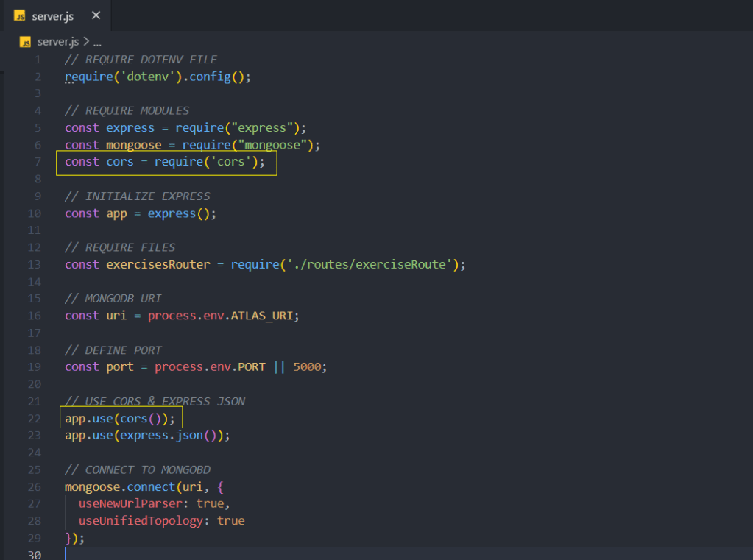Image resolution: width=753 pixels, height=560 pixels.
Task: Select the server.js tab title
Action: click(x=53, y=15)
